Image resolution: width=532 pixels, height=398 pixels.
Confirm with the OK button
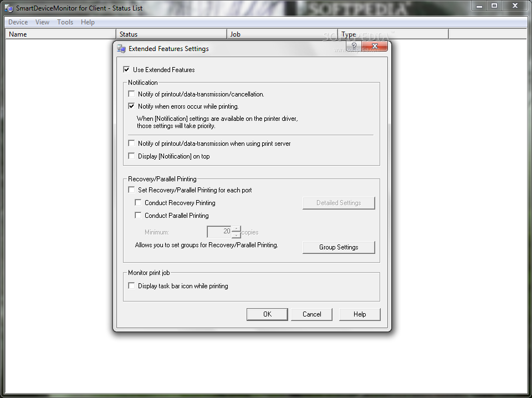click(x=267, y=314)
